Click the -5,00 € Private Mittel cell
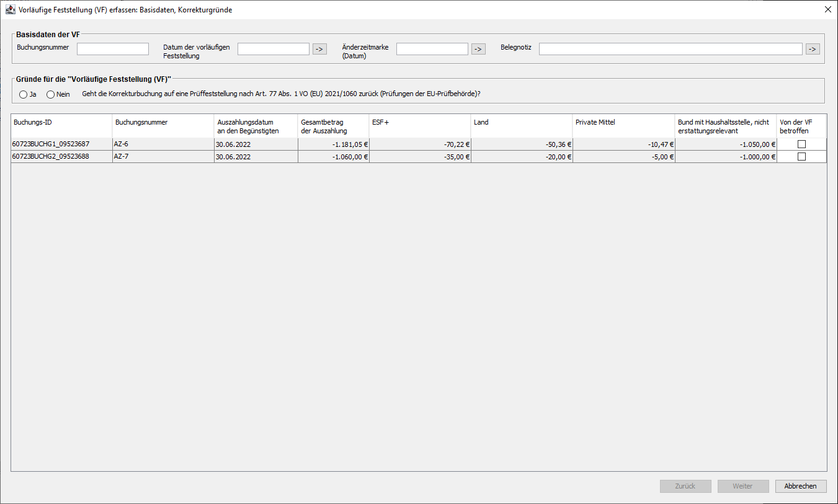This screenshot has width=838, height=504. coord(624,157)
